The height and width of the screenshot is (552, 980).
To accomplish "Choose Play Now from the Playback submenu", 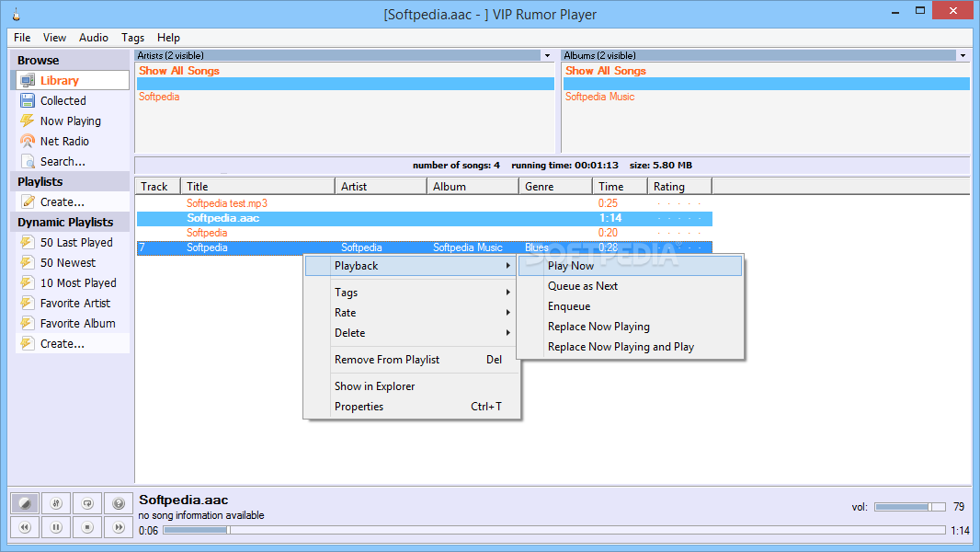I will [630, 266].
